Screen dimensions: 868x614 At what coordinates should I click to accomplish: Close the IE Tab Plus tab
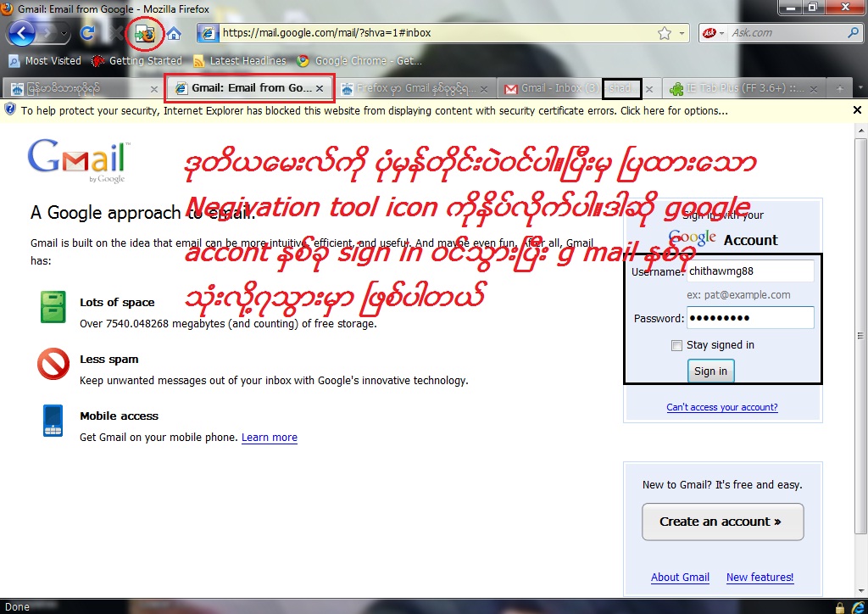[x=814, y=89]
